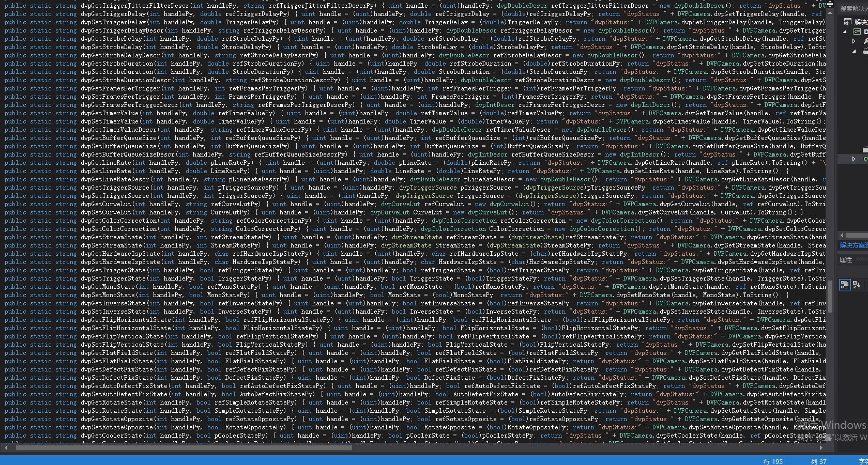The image size is (868, 465).
Task: Click the 列 37 column indicator in status bar
Action: (818, 461)
